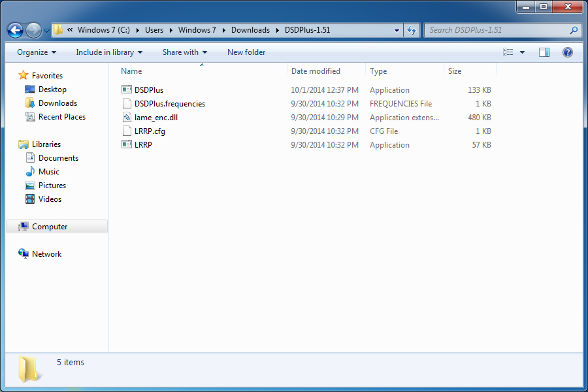This screenshot has width=588, height=392.
Task: Open the recent pages dropdown arrow
Action: tap(47, 31)
